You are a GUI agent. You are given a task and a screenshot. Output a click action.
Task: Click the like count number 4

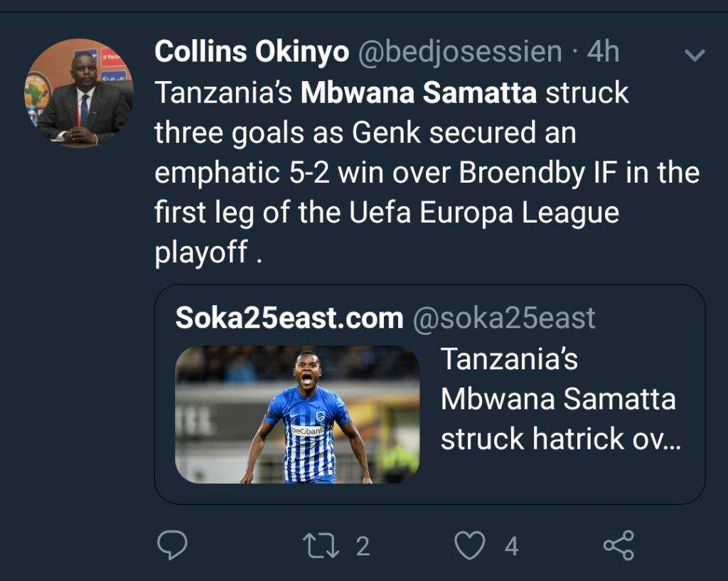pos(512,546)
